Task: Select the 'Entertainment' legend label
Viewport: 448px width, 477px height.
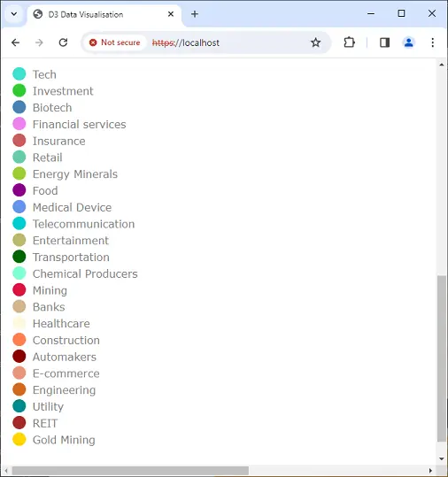Action: (71, 241)
